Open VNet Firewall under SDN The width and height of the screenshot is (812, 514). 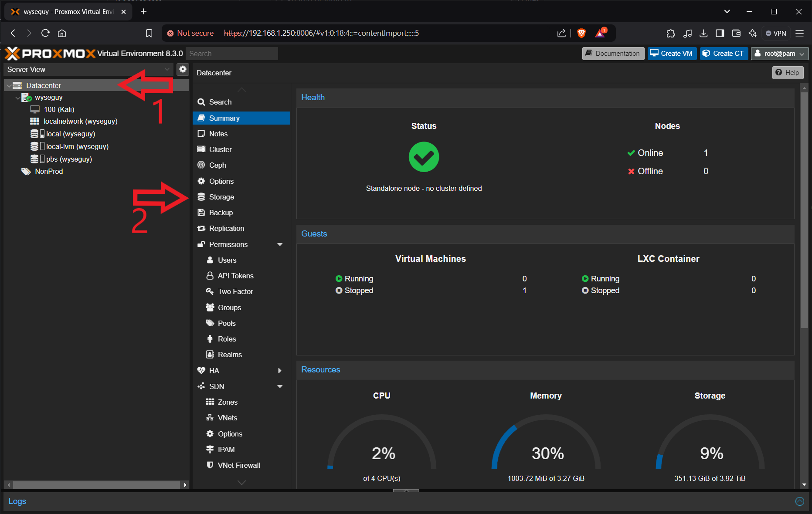(241, 465)
